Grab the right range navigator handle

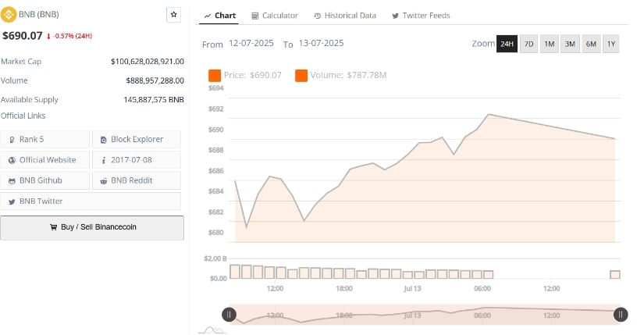point(621,315)
